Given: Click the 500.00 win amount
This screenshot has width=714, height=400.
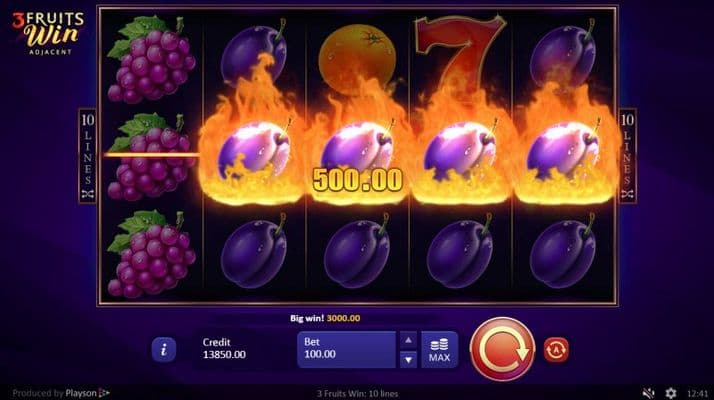Looking at the screenshot, I should (357, 179).
